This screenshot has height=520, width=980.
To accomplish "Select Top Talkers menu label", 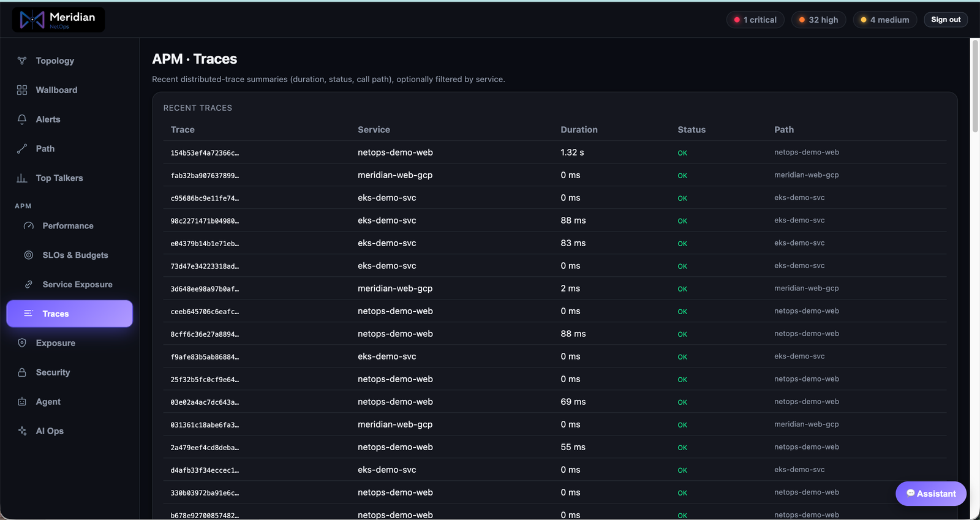I will [59, 178].
